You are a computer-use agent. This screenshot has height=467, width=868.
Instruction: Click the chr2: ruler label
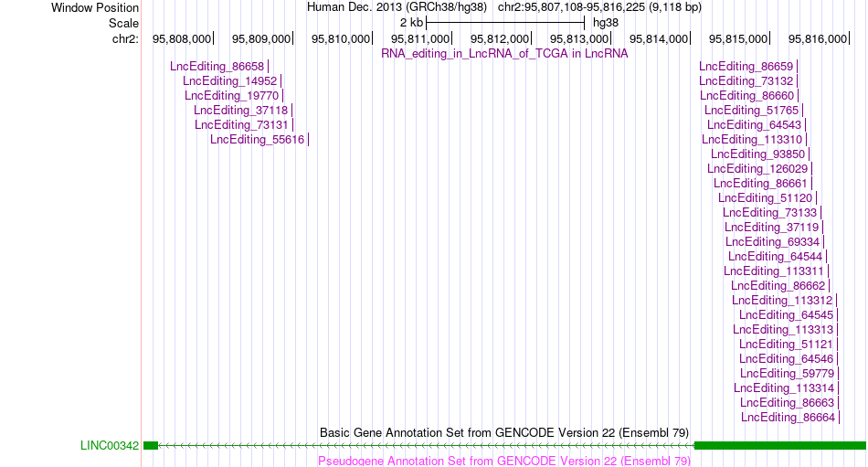point(126,39)
